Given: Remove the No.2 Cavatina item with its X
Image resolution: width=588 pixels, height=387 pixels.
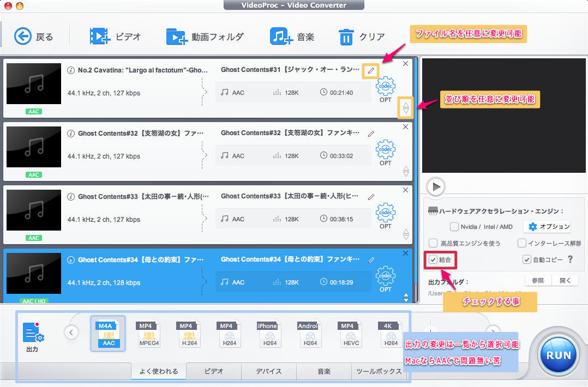Looking at the screenshot, I should (405, 64).
